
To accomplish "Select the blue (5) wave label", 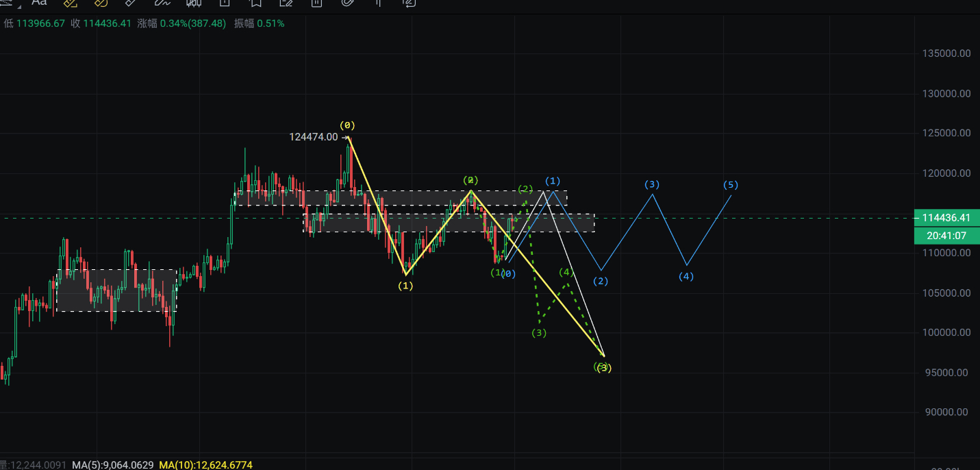I will pos(731,185).
